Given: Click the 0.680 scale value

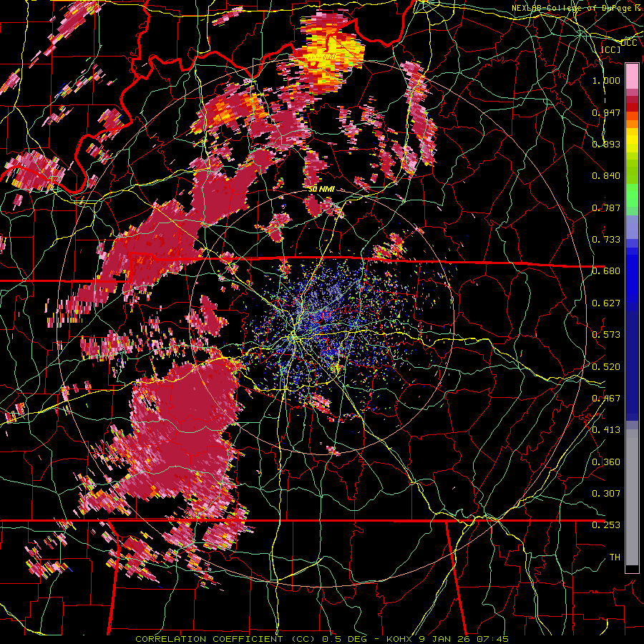Looking at the screenshot, I should point(606,271).
